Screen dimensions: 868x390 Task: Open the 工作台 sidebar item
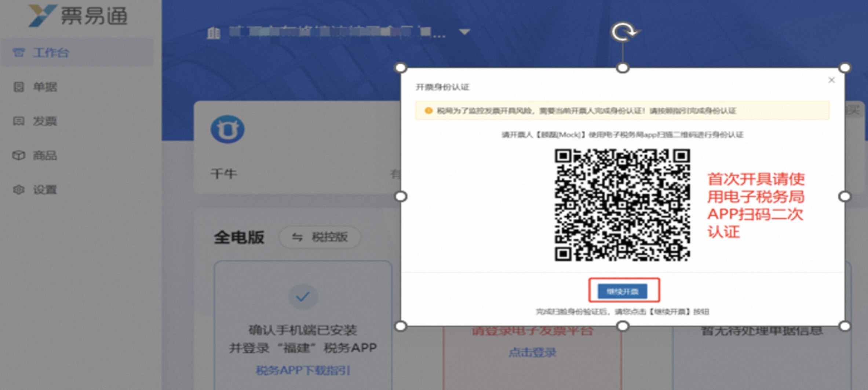(77, 53)
